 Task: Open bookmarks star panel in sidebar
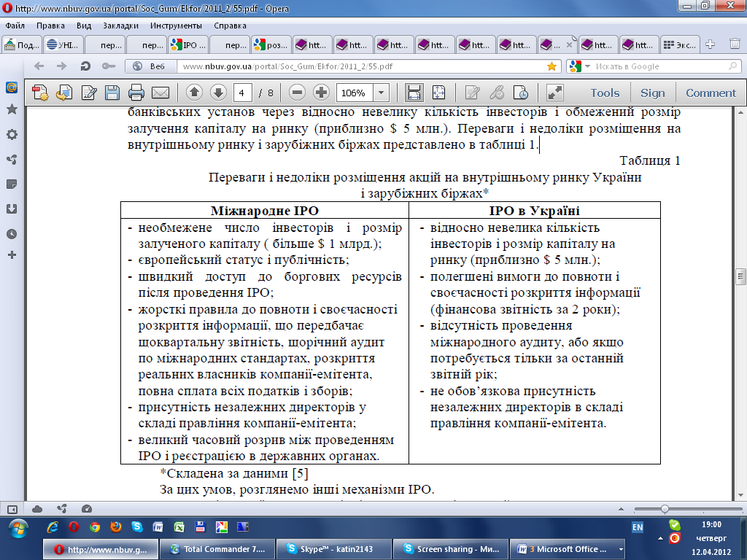[x=12, y=109]
